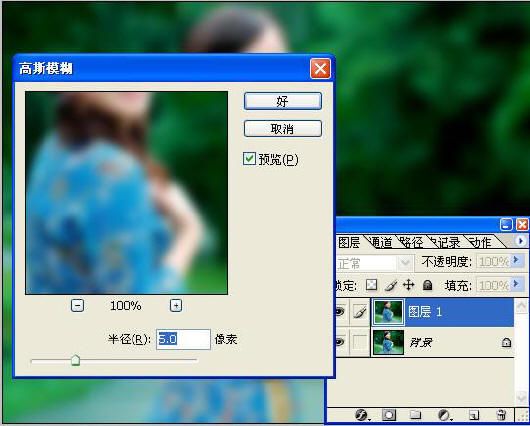Open the layers panel flyout menu arrow

click(521, 241)
